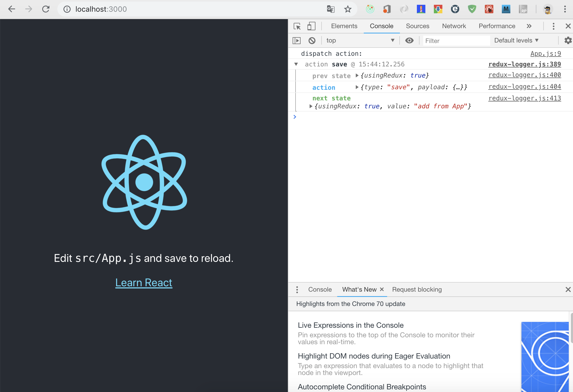Click the inspect element picker icon
This screenshot has width=573, height=392.
tap(297, 26)
